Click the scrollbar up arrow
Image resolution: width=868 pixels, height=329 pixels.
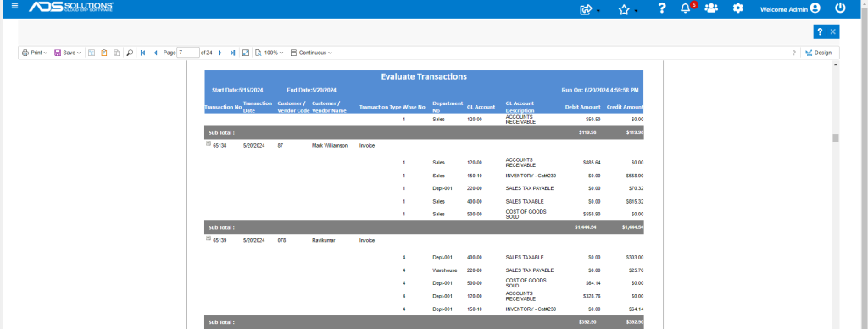pyautogui.click(x=835, y=64)
